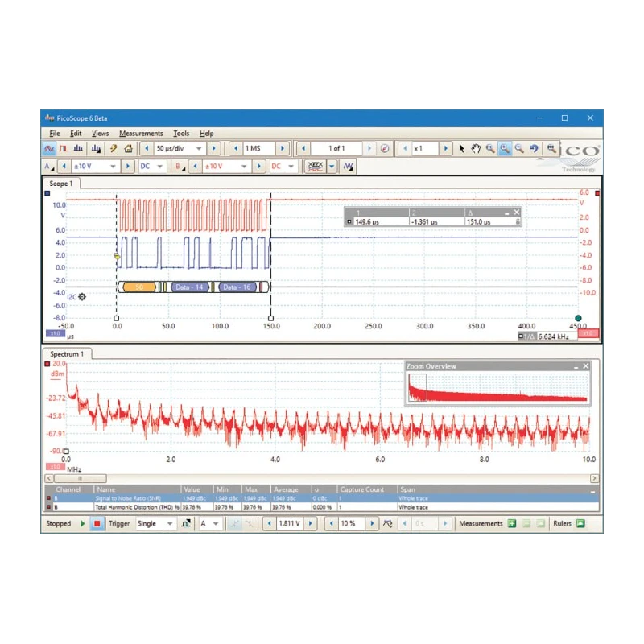Image resolution: width=644 pixels, height=644 pixels.
Task: Click the pre-trigger waveform icon
Action: [x=388, y=524]
